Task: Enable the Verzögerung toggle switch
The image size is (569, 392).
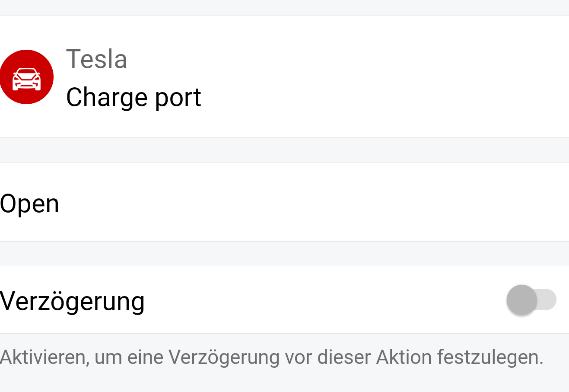Action: coord(531,300)
